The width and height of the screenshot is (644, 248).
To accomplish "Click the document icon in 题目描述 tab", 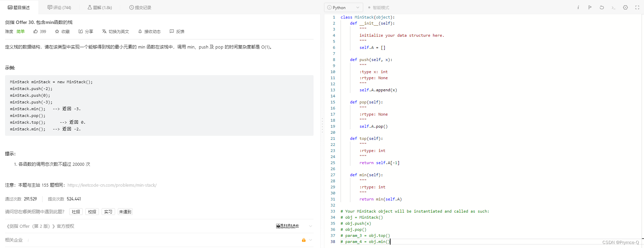I will (10, 7).
